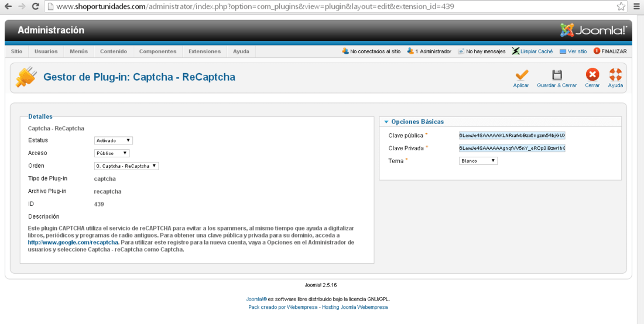Open the Ayuda menu in menu bar
This screenshot has height=324, width=644.
[241, 51]
